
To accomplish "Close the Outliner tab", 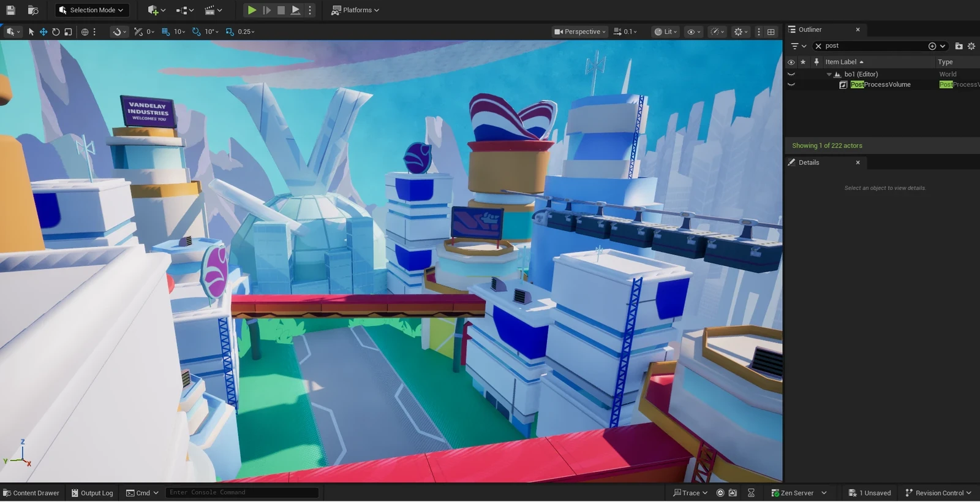I will (858, 29).
